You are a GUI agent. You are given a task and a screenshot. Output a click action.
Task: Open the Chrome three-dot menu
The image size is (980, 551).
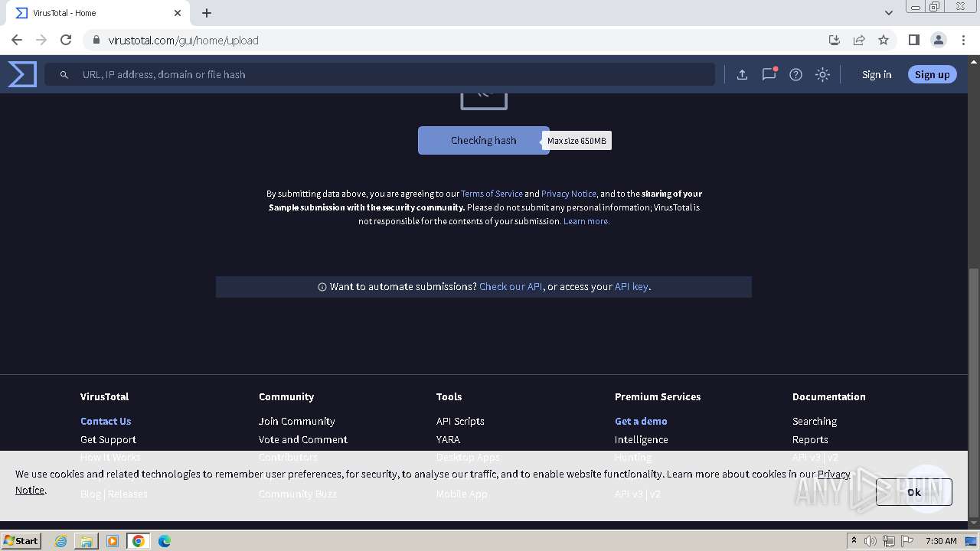click(x=963, y=40)
